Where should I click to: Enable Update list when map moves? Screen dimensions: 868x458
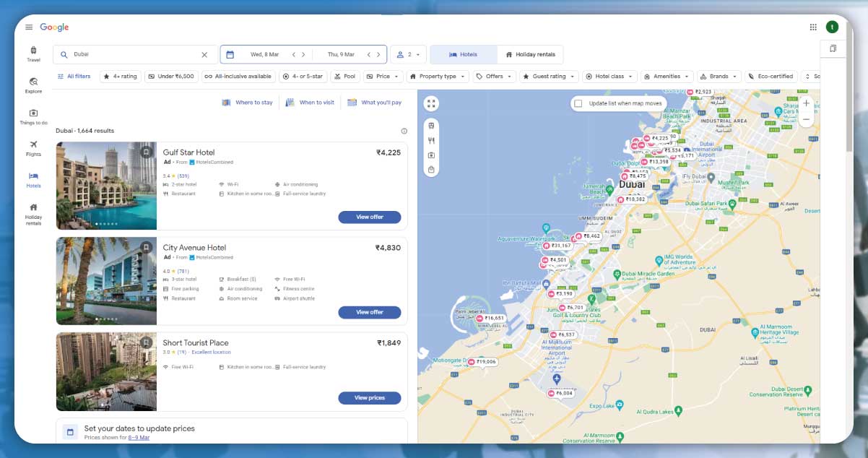point(578,103)
